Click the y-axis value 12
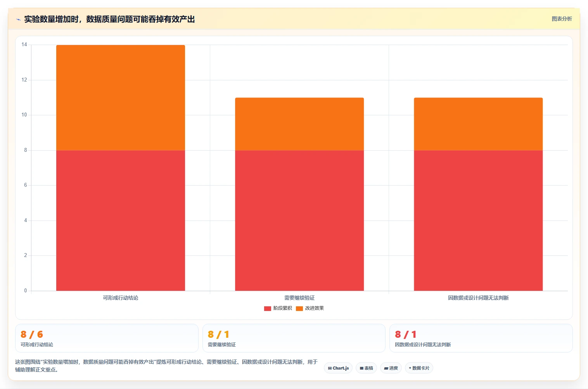This screenshot has height=389, width=588. (24, 80)
